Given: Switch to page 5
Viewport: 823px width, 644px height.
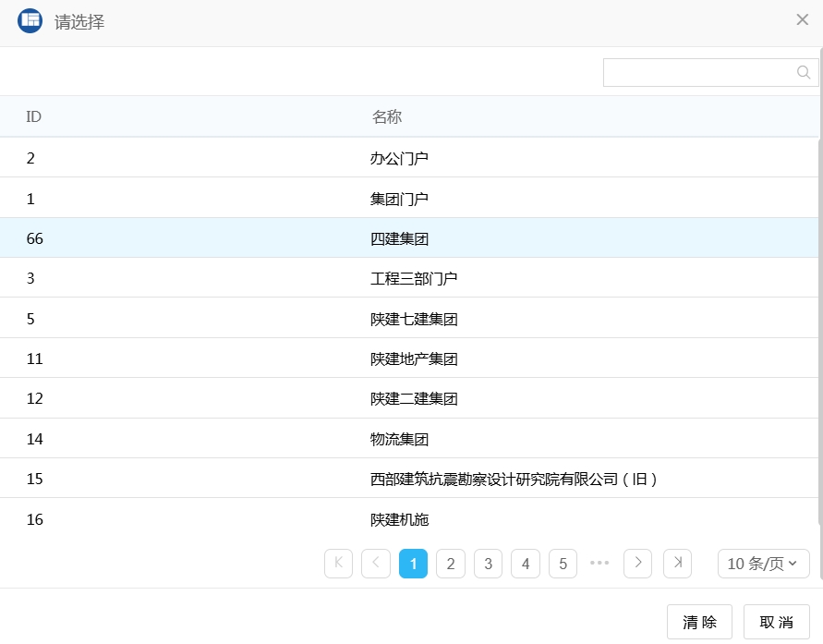Looking at the screenshot, I should (x=563, y=564).
